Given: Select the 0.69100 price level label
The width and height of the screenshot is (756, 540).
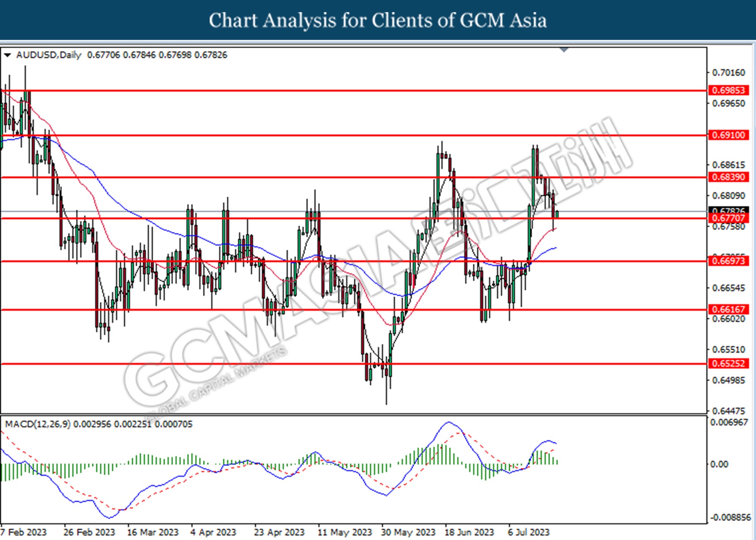Looking at the screenshot, I should coord(728,135).
